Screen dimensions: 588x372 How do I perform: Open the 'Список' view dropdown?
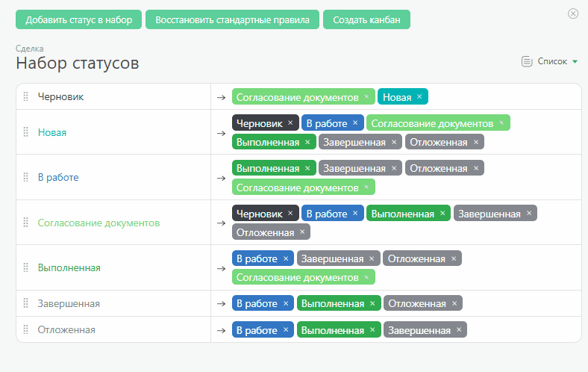[557, 61]
